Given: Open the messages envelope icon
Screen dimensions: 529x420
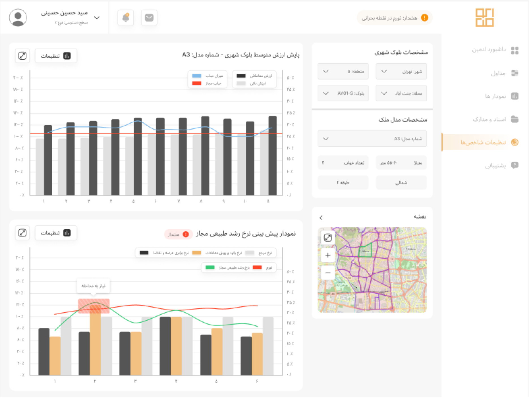Looking at the screenshot, I should [149, 18].
